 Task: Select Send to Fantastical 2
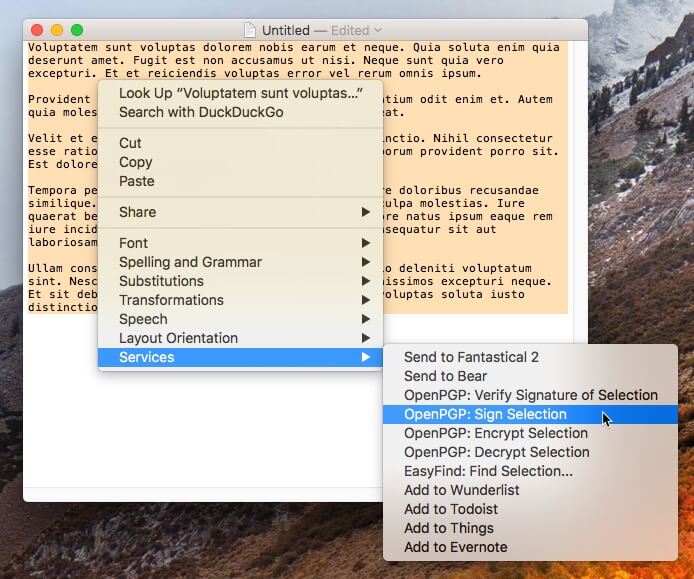[530, 357]
